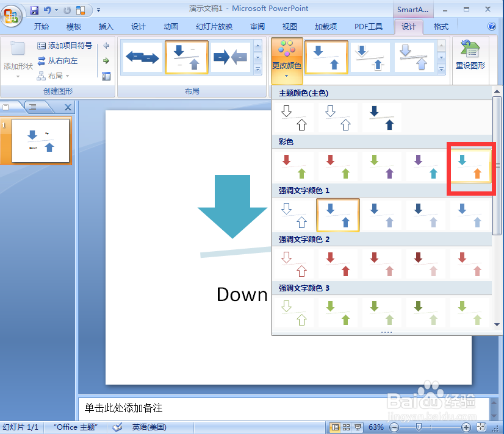504x434 pixels.
Task: Select solid red option under 强调文字颜色 2
Action: point(338,264)
